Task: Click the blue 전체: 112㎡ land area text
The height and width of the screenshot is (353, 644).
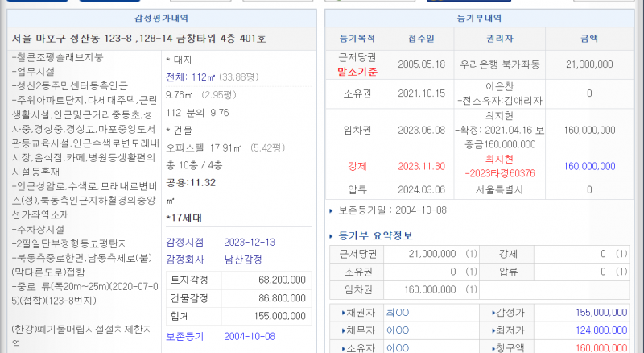Action: pos(191,77)
